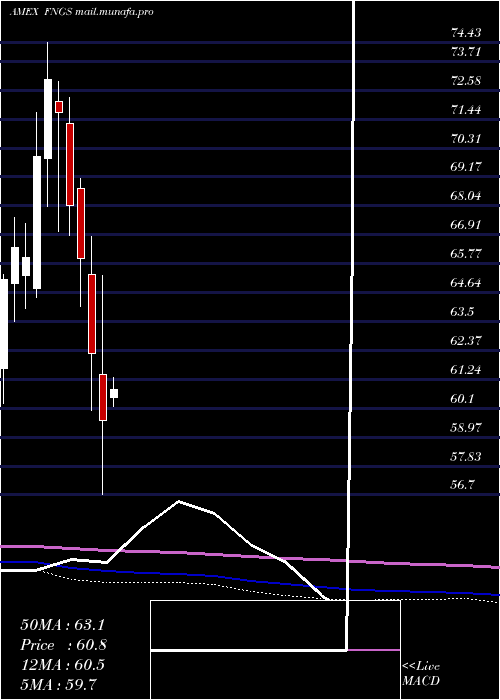
Task: Click the 63.5 price axis label
Action: (462, 311)
